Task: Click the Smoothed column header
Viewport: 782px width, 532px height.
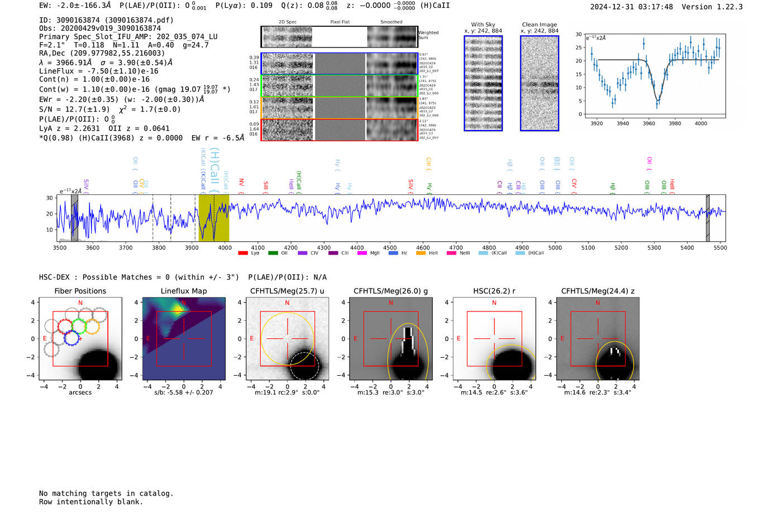Action: tap(392, 22)
